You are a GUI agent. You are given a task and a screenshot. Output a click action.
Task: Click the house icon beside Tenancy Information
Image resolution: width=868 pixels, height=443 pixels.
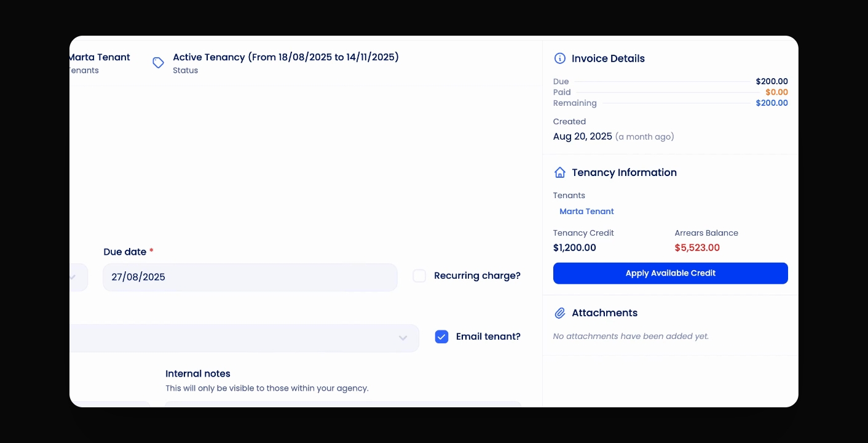tap(560, 172)
